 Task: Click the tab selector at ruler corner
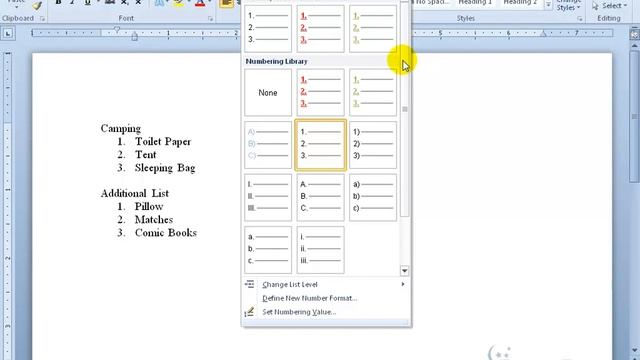[x=8, y=34]
